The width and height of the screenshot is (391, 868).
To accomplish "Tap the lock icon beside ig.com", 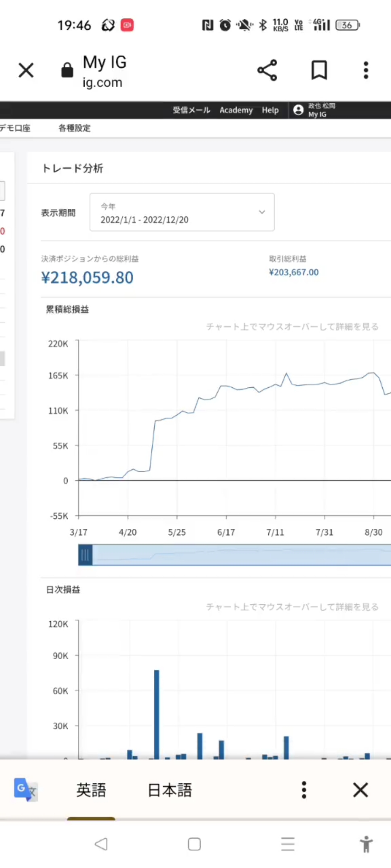I will (x=67, y=70).
